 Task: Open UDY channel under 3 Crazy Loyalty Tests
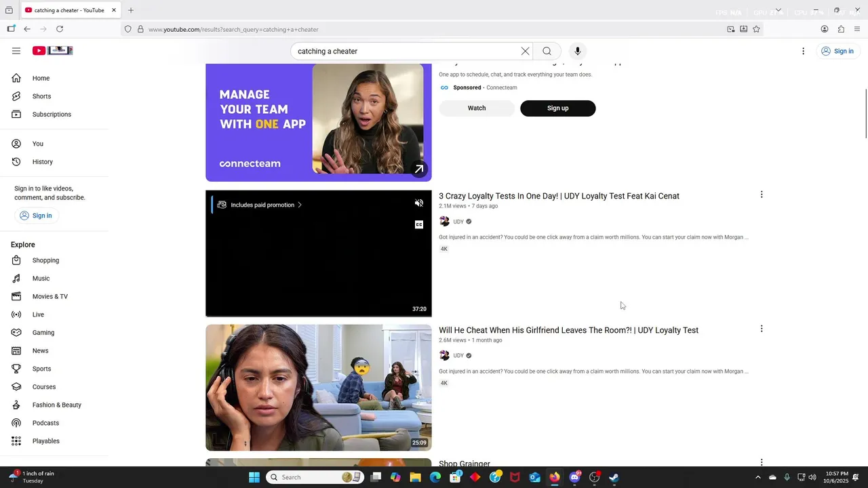(458, 222)
